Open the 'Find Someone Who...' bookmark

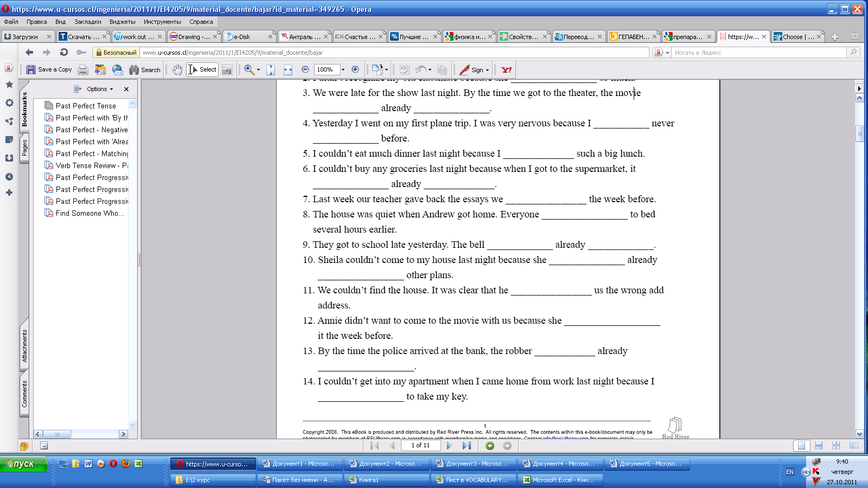point(85,213)
